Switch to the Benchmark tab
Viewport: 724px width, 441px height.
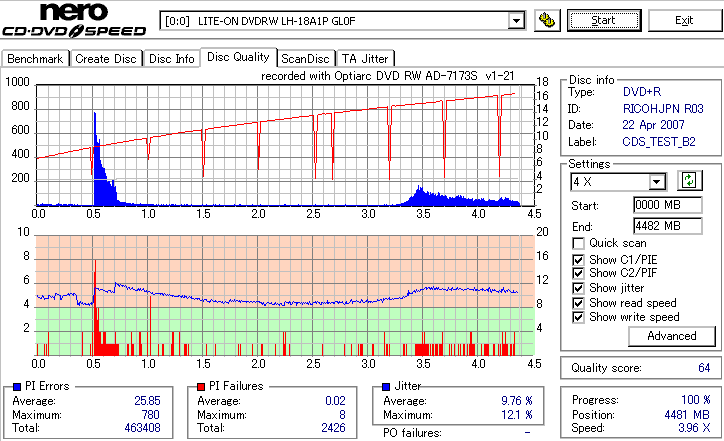point(35,59)
